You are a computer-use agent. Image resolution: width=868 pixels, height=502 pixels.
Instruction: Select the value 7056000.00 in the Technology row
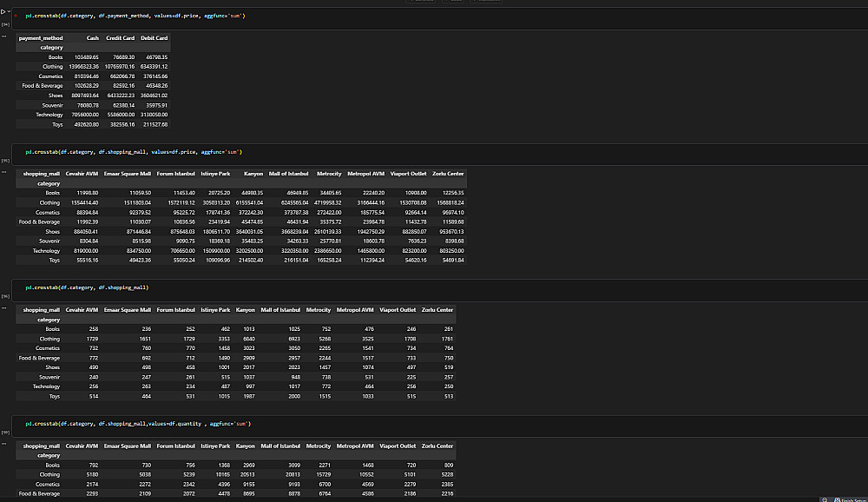(85, 115)
